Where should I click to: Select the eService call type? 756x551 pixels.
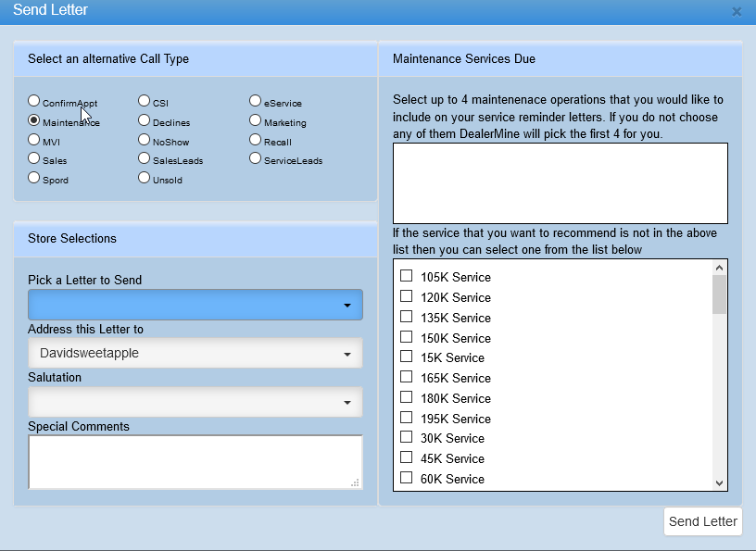(256, 101)
